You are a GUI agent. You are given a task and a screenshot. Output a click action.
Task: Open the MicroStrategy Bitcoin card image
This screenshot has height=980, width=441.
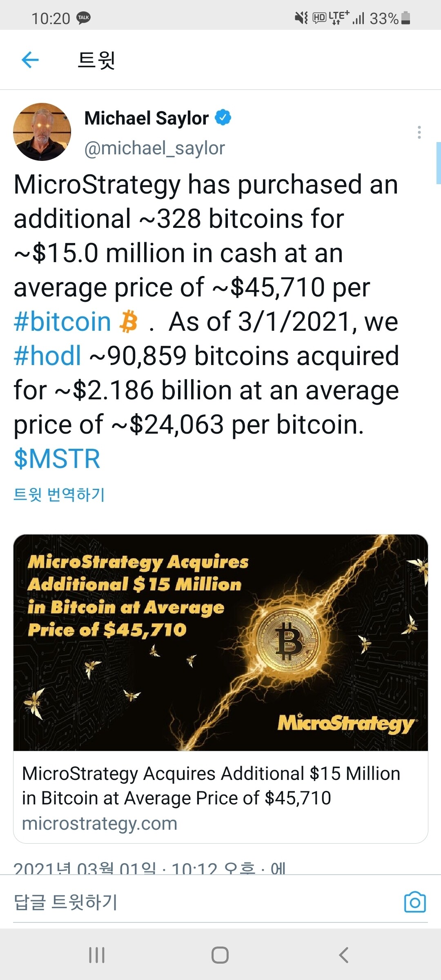220,642
